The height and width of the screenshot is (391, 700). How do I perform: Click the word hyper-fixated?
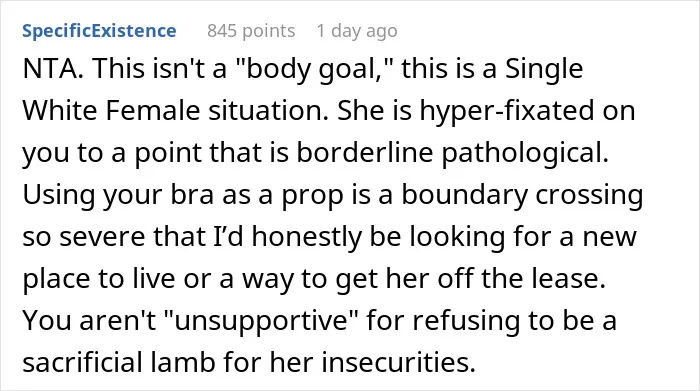507,111
